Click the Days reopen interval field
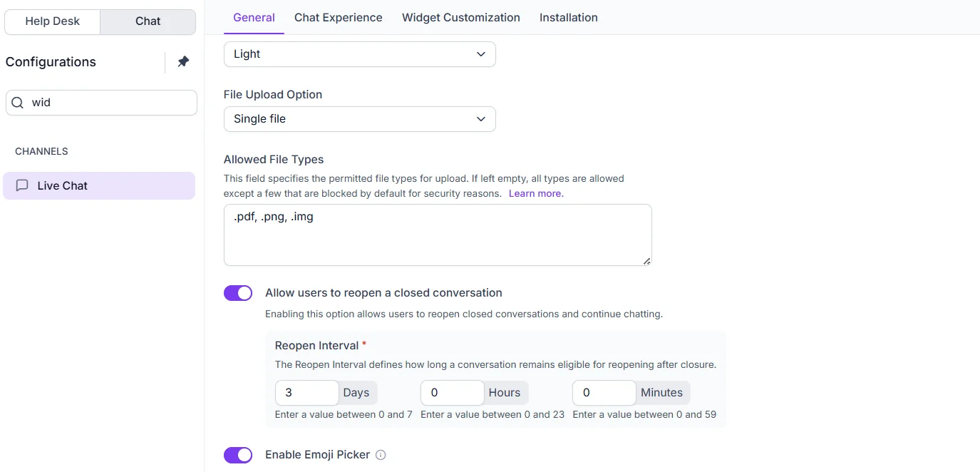Viewport: 980px width, 472px height. click(307, 393)
